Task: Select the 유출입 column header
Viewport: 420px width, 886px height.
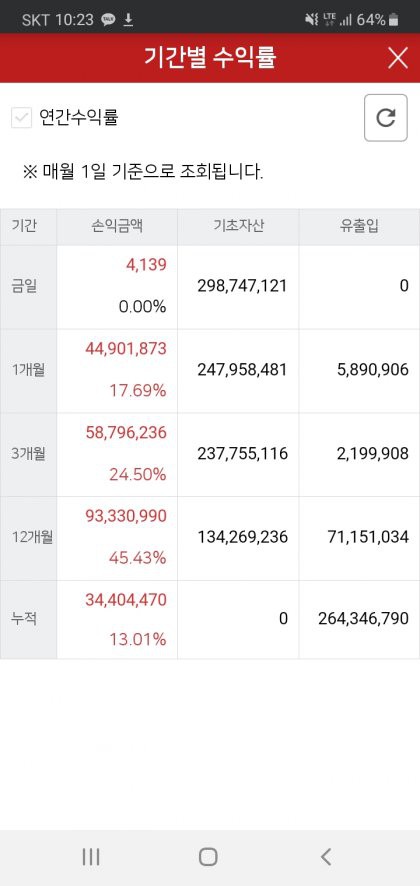Action: pos(360,227)
